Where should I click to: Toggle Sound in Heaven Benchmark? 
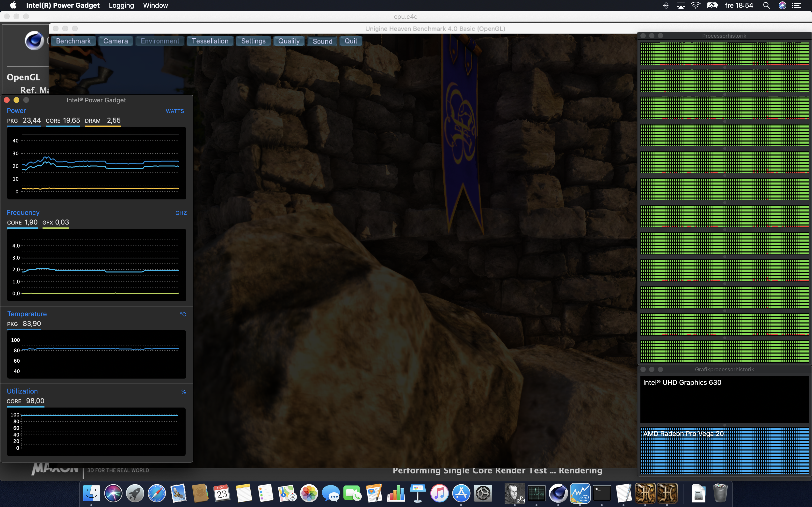point(322,41)
